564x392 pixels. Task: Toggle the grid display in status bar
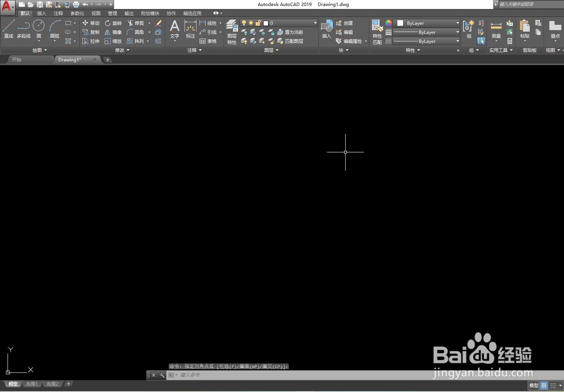pos(544,385)
